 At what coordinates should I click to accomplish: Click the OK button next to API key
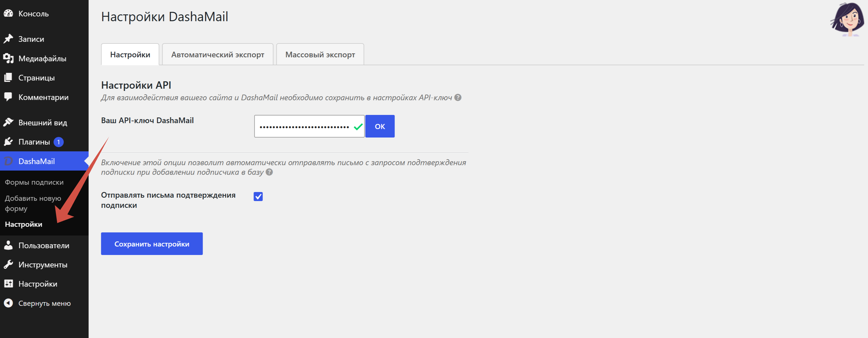click(x=380, y=126)
